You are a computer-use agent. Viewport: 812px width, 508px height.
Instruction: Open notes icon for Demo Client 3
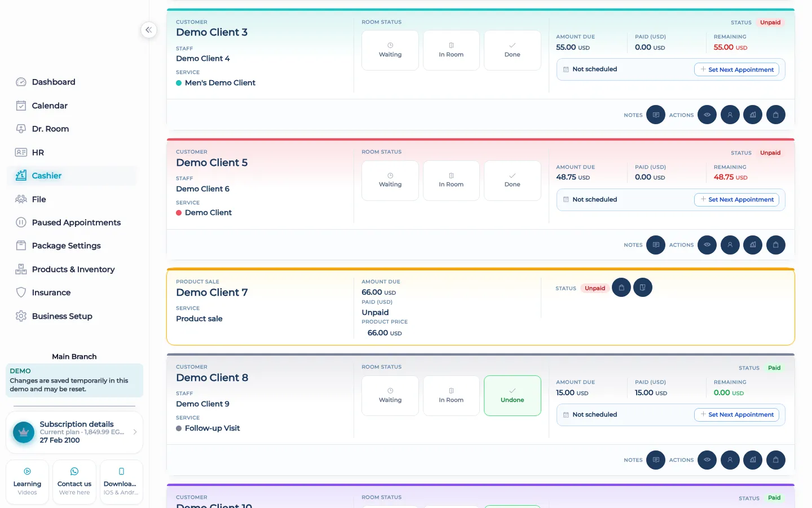[656, 115]
